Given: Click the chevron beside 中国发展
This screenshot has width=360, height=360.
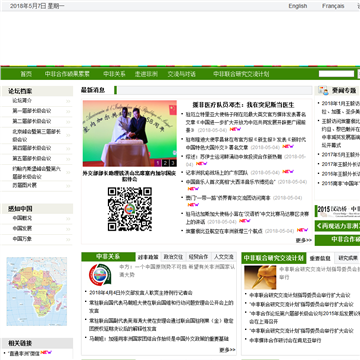Looking at the screenshot, I should [68, 229].
